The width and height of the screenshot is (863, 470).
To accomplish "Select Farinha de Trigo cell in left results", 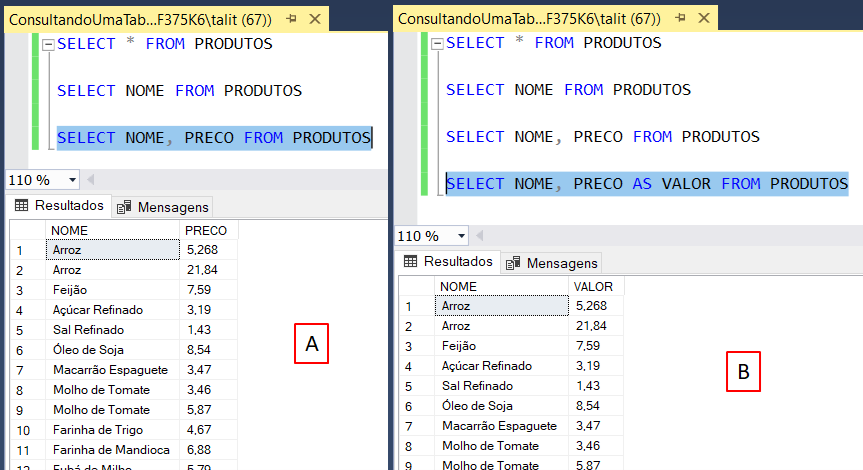I will tap(113, 430).
